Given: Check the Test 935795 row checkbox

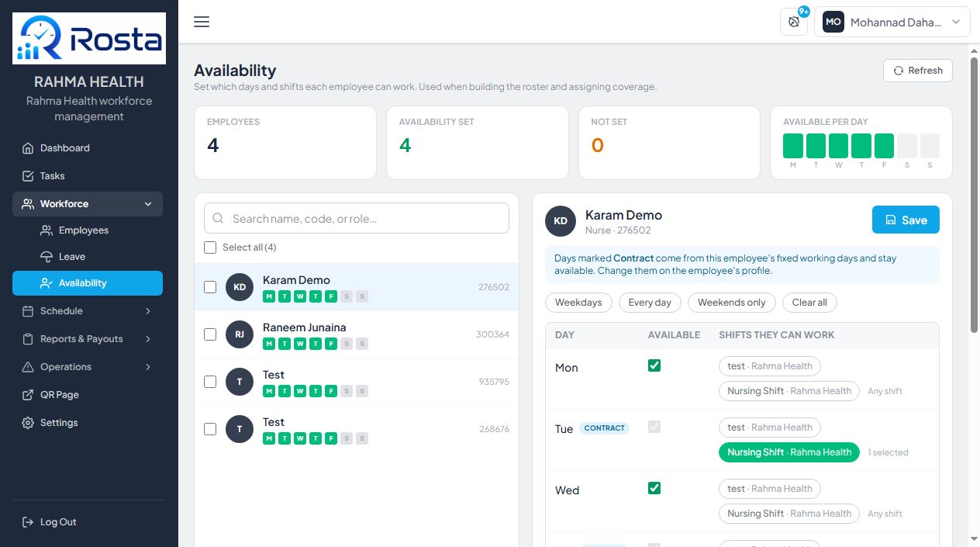Looking at the screenshot, I should tap(210, 382).
